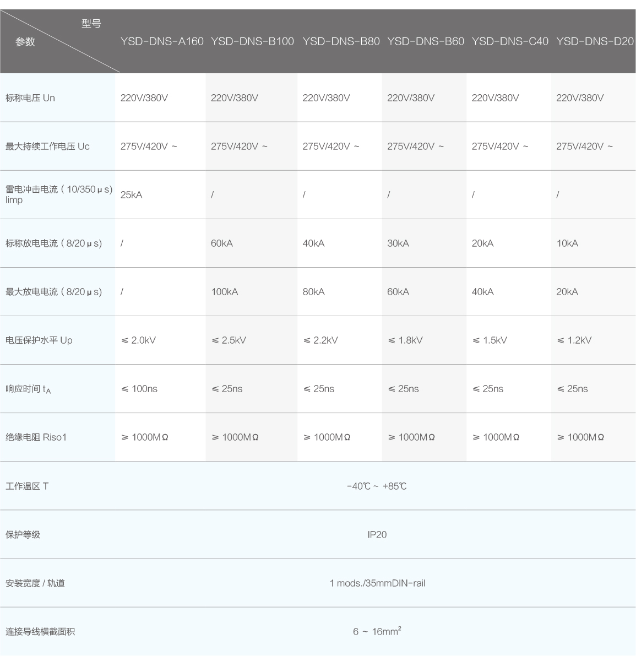Select the 响应时间 tA row label

28,389
